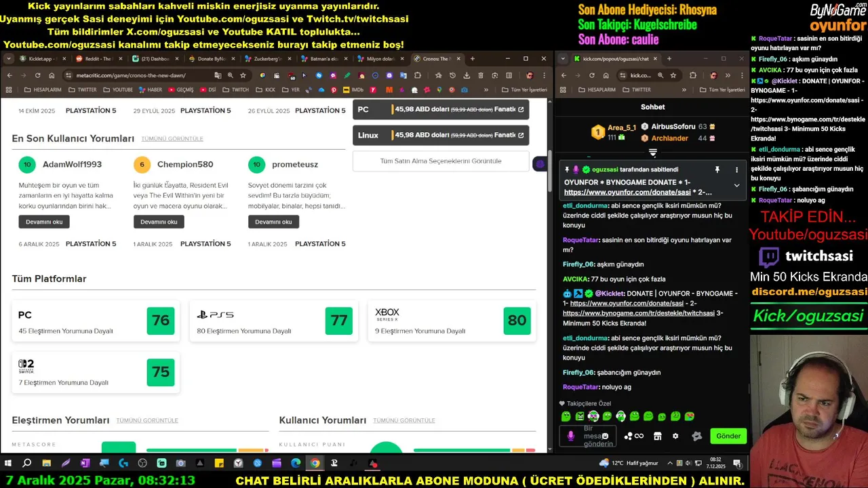Click the translate page icon in the address bar
This screenshot has height=488, width=868.
218,75
